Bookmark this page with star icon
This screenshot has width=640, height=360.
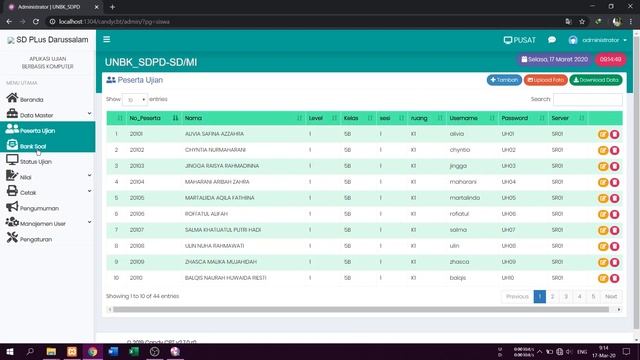coord(582,21)
